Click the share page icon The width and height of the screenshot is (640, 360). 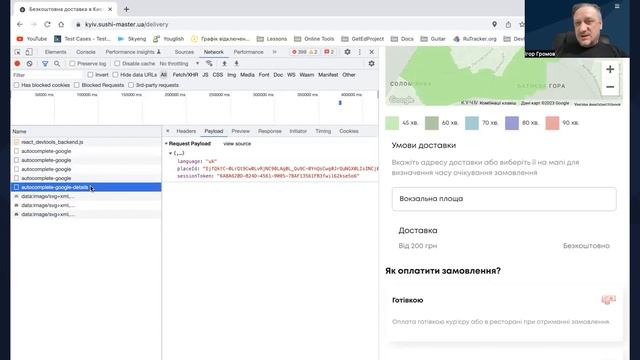pos(508,24)
